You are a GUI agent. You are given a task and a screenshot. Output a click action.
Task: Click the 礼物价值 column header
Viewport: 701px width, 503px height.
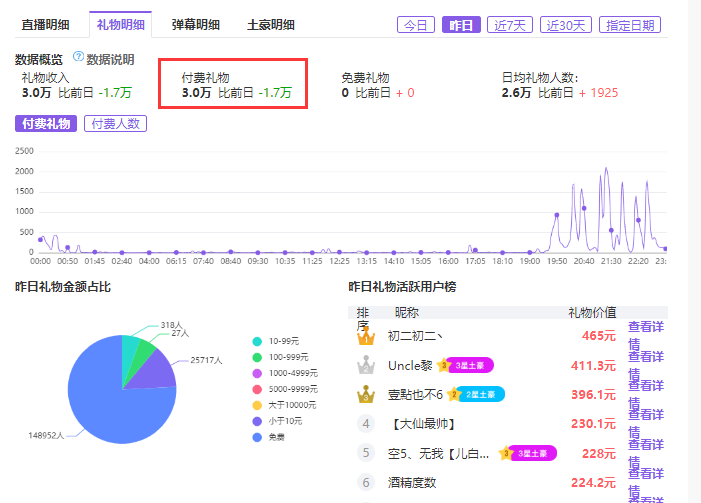[x=592, y=313]
